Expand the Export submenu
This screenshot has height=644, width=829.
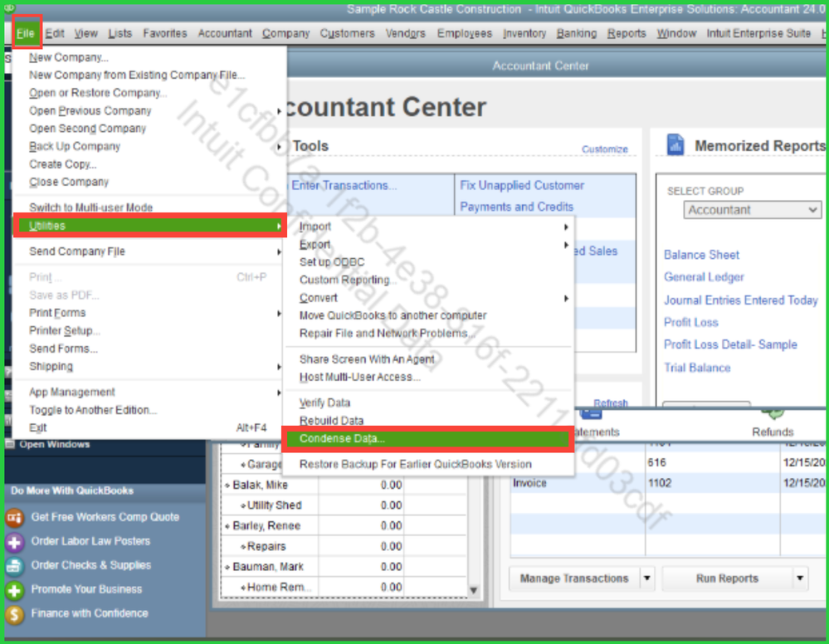click(x=566, y=245)
